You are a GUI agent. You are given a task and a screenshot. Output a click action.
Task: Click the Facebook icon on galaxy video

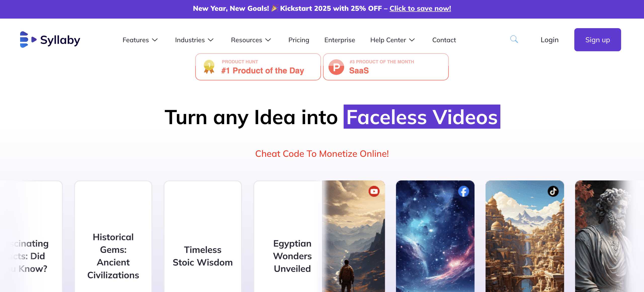point(463,191)
